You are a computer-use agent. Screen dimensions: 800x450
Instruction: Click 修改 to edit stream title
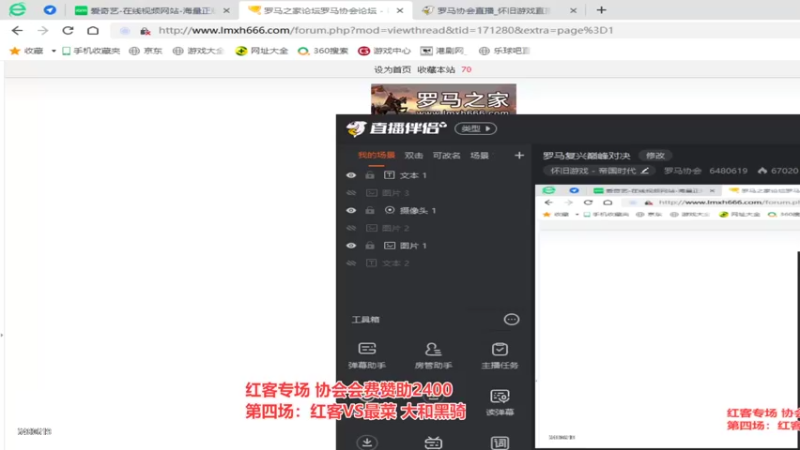click(x=655, y=156)
